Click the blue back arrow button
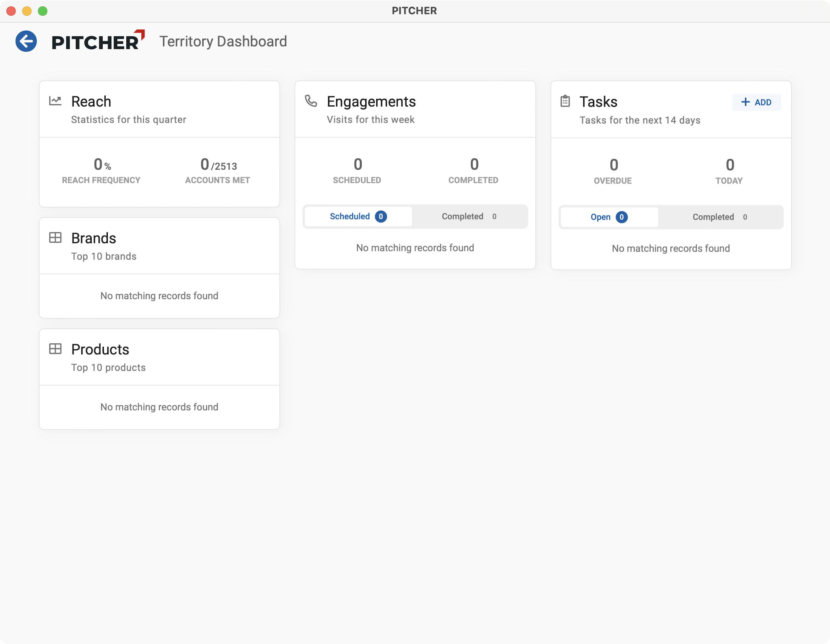This screenshot has width=830, height=644. click(26, 41)
